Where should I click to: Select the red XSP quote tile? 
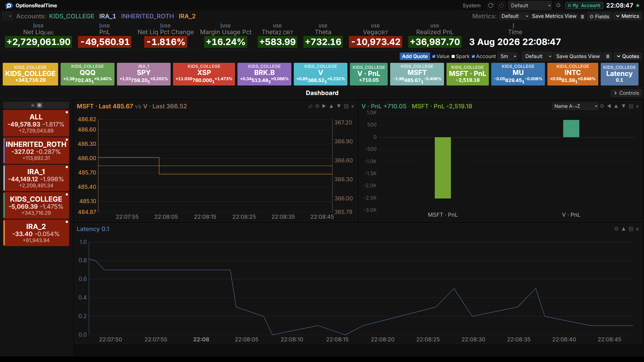tap(204, 74)
